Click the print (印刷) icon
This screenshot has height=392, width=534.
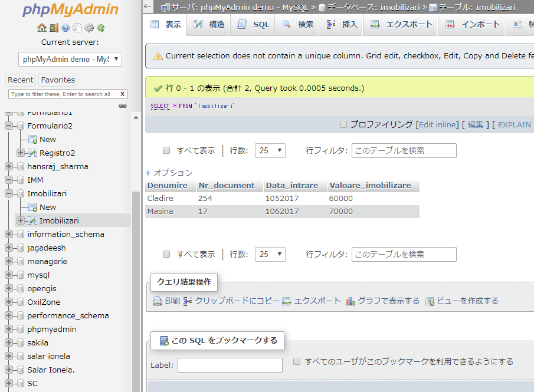[158, 301]
